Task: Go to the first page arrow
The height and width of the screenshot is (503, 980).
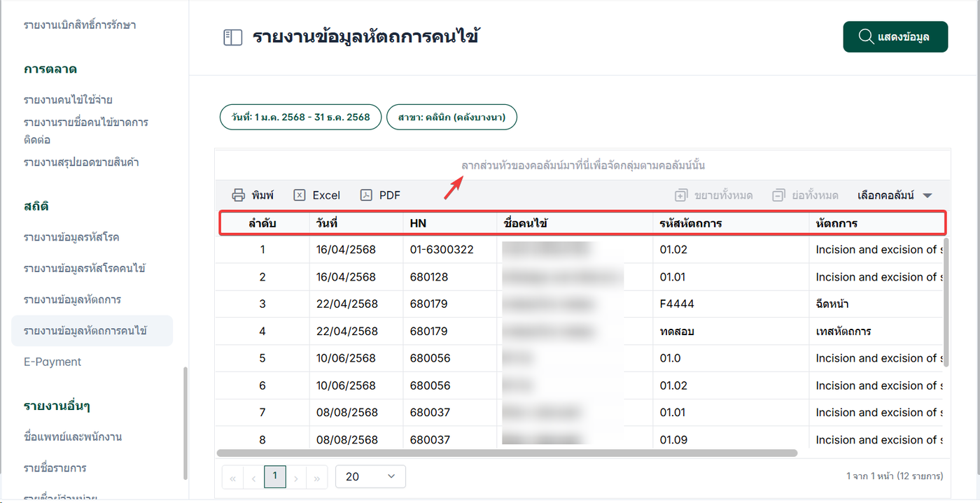Action: tap(232, 477)
